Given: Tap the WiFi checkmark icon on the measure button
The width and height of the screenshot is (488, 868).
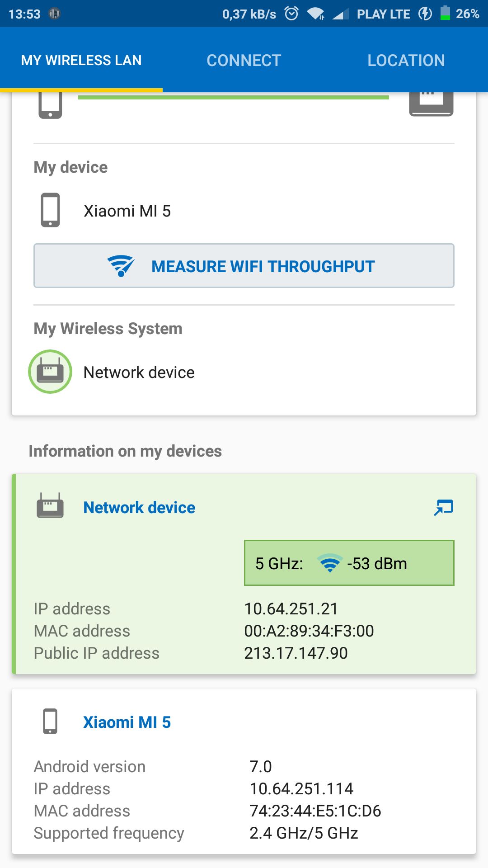Looking at the screenshot, I should coord(121,266).
